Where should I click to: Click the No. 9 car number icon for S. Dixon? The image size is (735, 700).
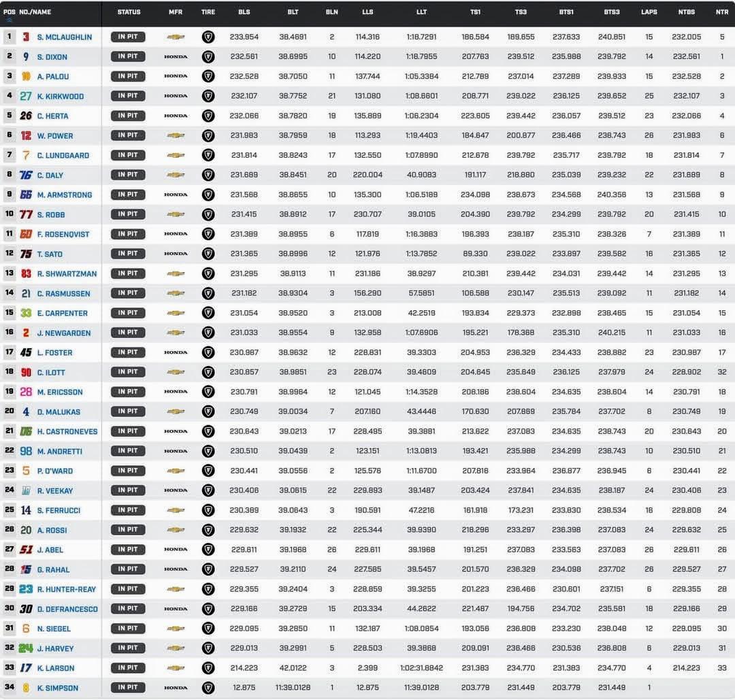[x=26, y=56]
